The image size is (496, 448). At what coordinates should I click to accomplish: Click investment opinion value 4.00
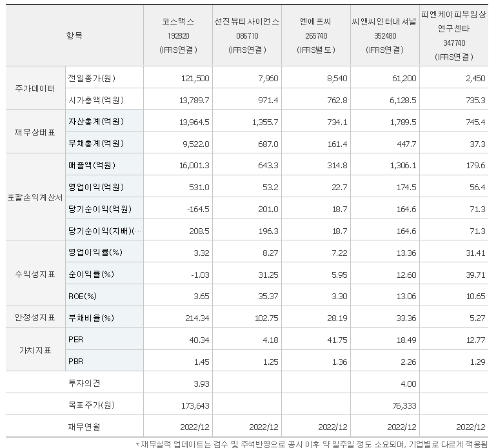tap(408, 384)
